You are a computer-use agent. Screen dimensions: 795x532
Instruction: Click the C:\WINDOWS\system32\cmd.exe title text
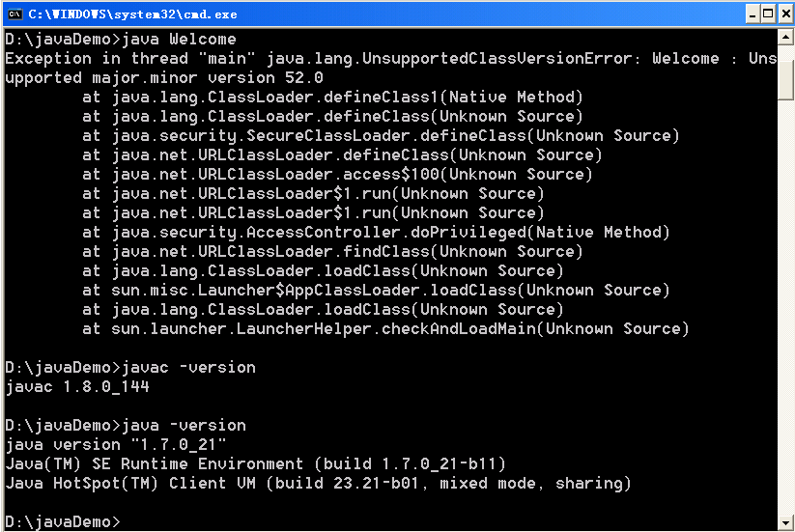pos(133,14)
